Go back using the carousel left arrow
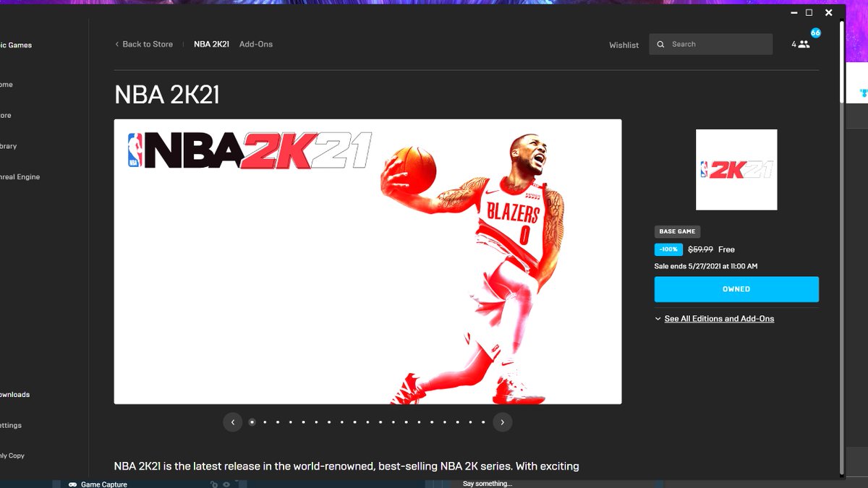 point(232,421)
